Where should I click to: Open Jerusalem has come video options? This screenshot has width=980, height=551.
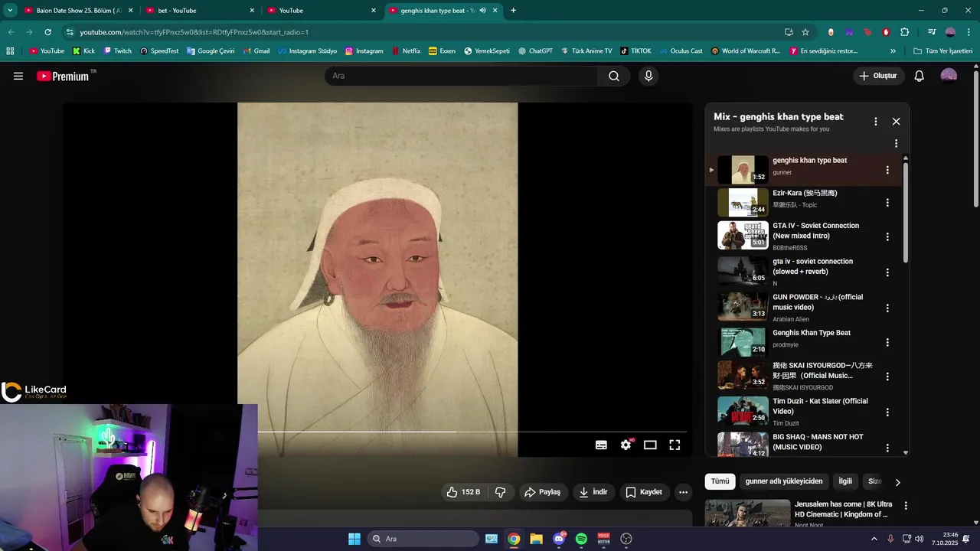point(906,506)
